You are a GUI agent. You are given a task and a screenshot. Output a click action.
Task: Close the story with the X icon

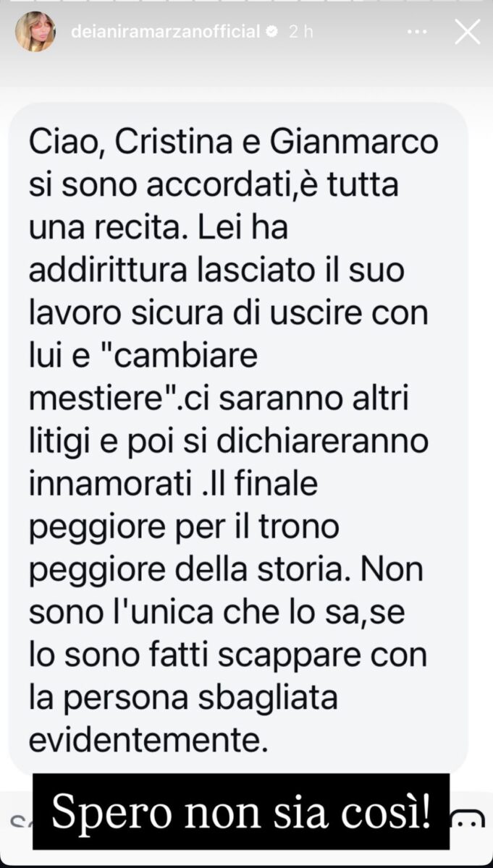(x=468, y=32)
